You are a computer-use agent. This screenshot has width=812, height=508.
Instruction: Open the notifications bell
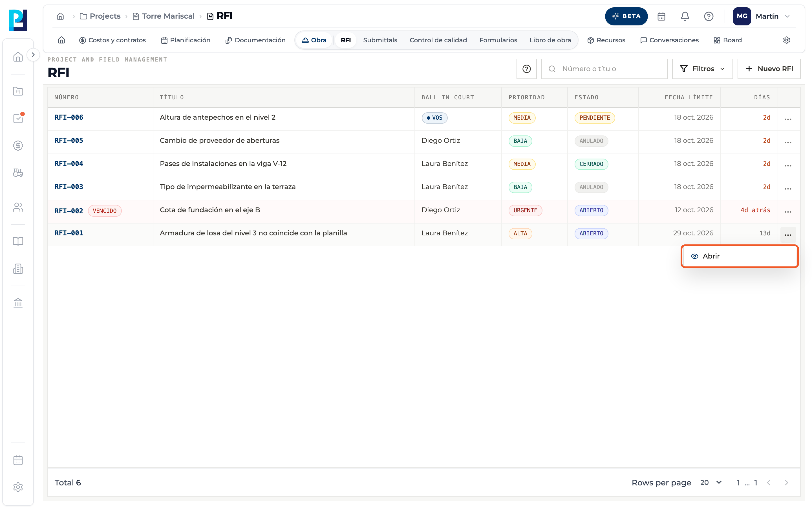[x=685, y=16]
